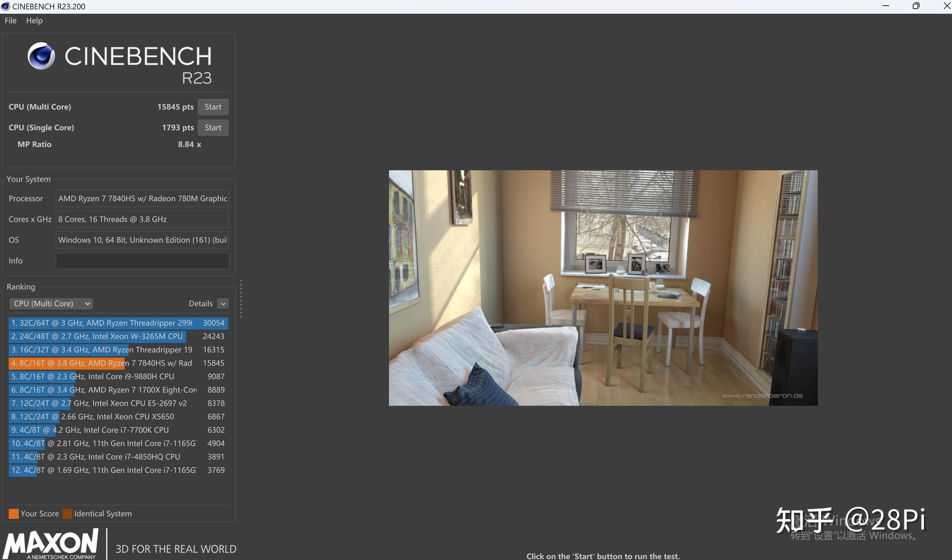Screen dimensions: 952x560
Task: Click the orange Your Score legend swatch
Action: [x=14, y=514]
